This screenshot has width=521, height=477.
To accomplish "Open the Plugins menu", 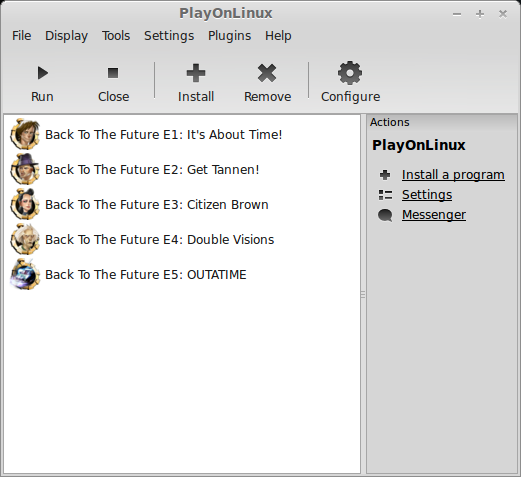I will (229, 35).
